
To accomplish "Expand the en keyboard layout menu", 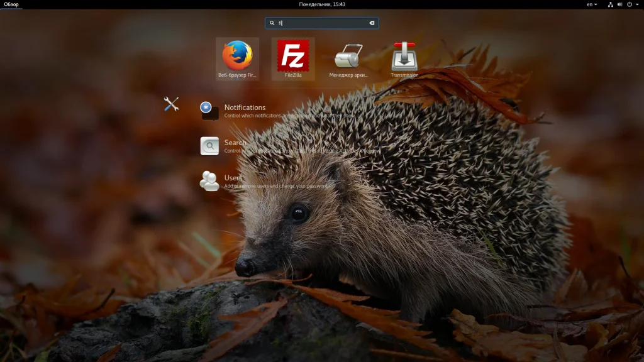I will click(591, 4).
